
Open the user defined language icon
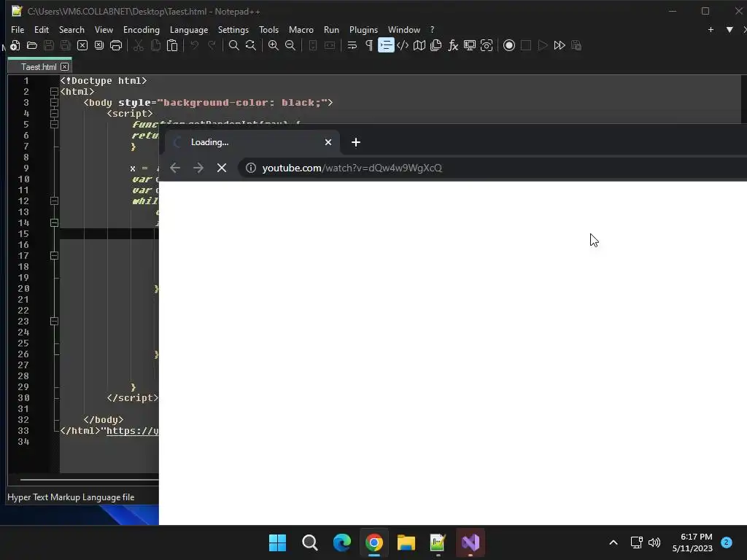(403, 45)
